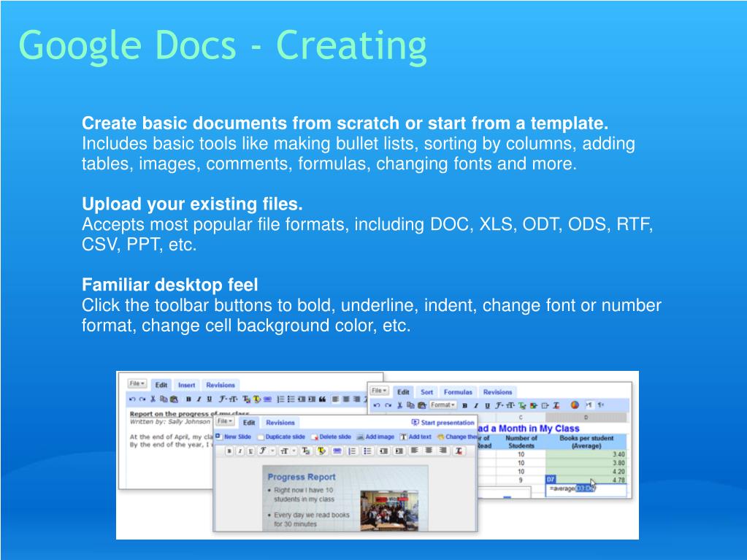This screenshot has height=560, width=747.
Task: Click the Copy icon in the document toolbar
Action: (164, 399)
